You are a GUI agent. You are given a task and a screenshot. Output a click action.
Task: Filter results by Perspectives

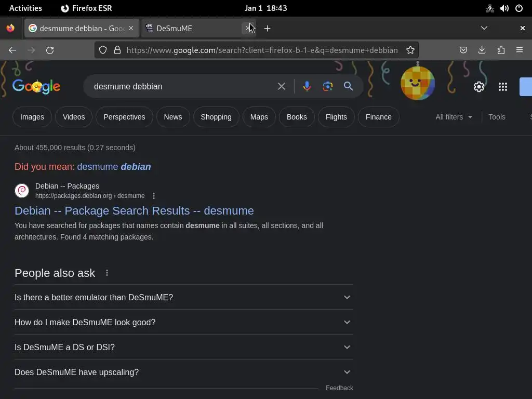[124, 117]
